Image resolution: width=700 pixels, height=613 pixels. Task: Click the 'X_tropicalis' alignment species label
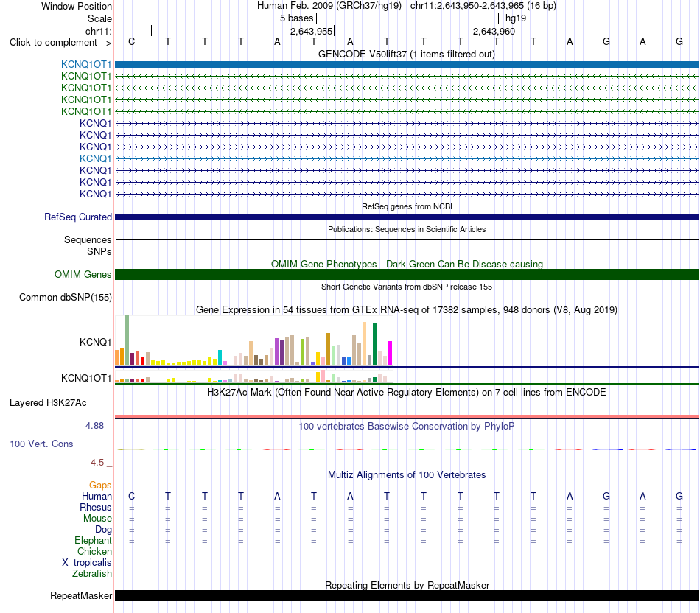(x=87, y=563)
